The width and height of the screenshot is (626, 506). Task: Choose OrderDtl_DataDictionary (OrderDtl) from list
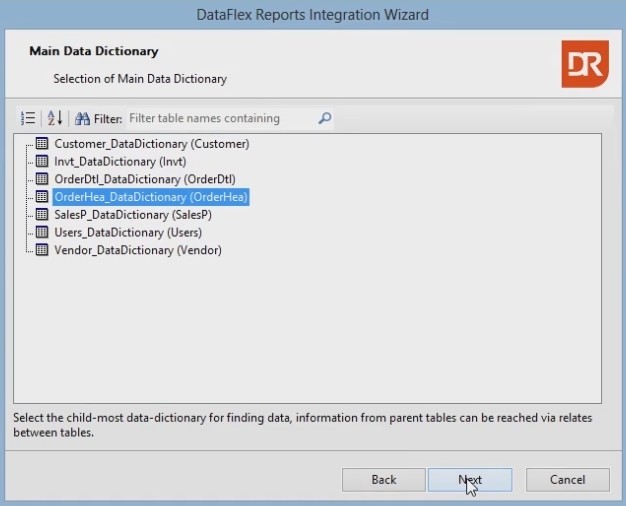click(144, 179)
